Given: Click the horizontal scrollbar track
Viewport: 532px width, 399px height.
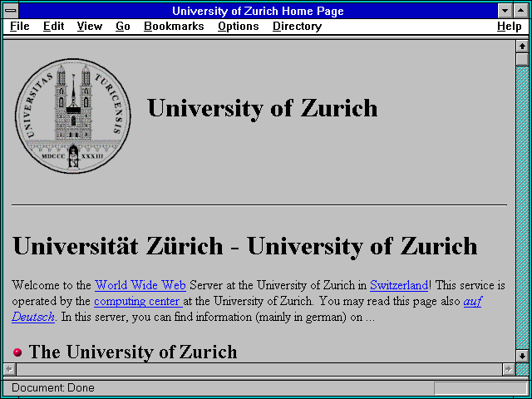Looking at the screenshot, I should coord(259,369).
